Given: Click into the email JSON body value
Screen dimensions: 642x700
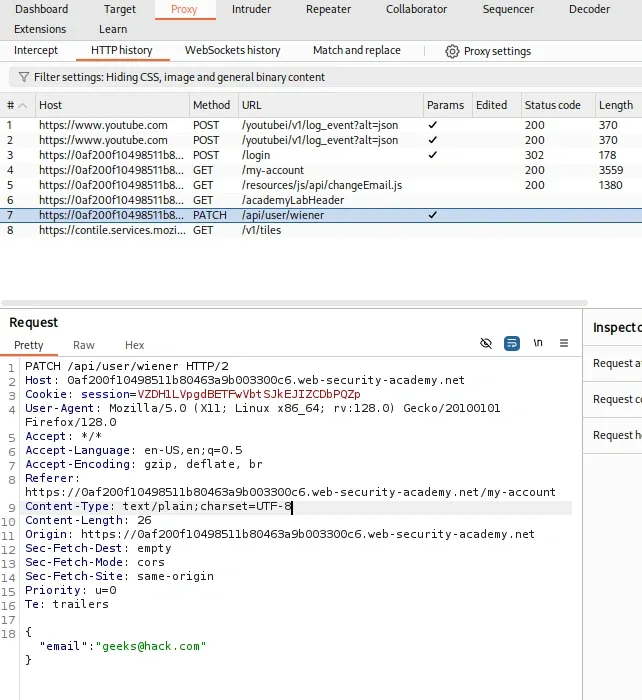Looking at the screenshot, I should pos(150,646).
